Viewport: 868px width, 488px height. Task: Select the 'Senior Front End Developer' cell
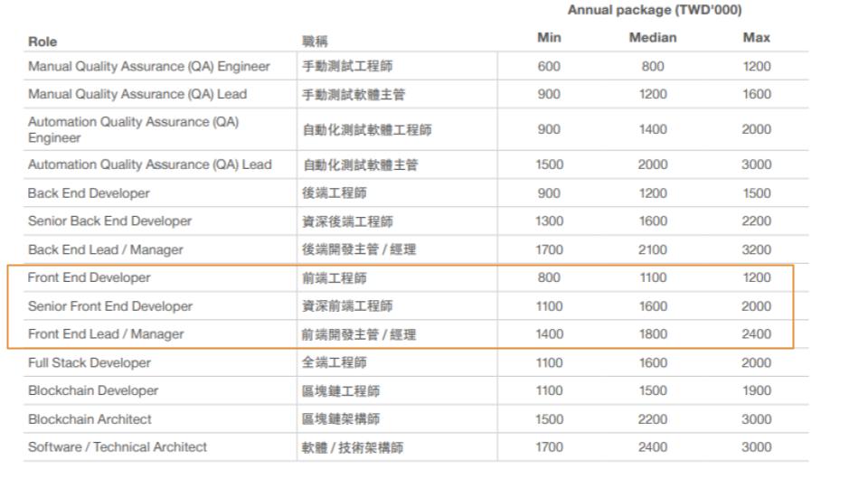[x=110, y=306]
